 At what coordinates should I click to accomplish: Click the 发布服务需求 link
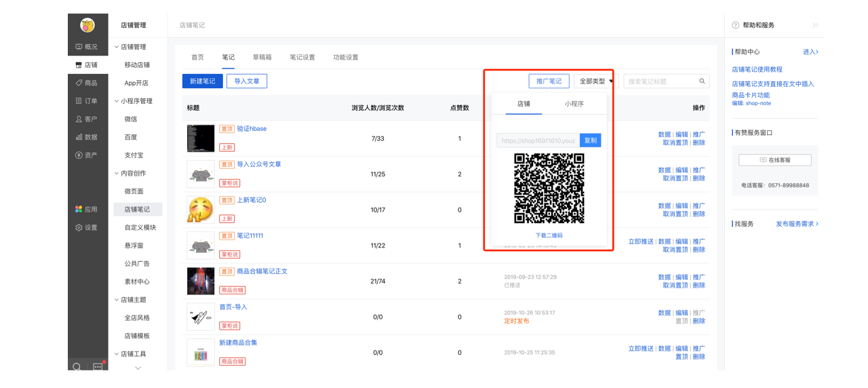tap(797, 224)
